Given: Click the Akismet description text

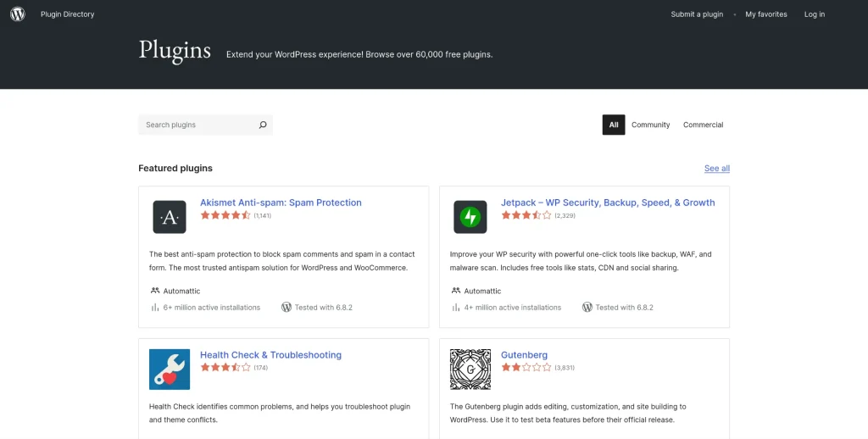Looking at the screenshot, I should (281, 261).
